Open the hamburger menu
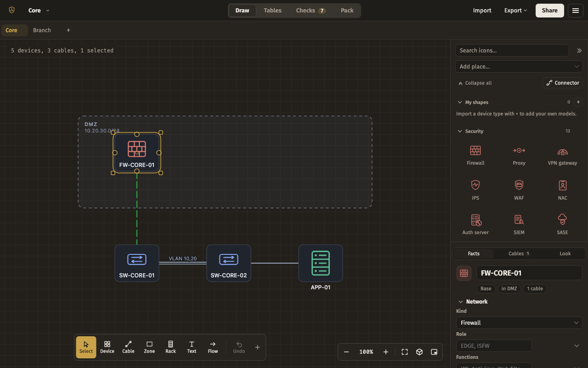The height and width of the screenshot is (368, 588). click(x=576, y=11)
